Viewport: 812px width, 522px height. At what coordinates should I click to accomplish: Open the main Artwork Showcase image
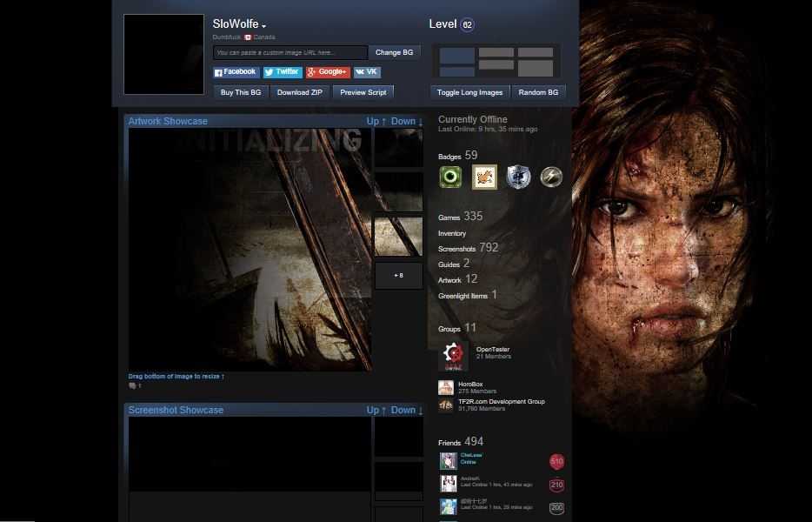pyautogui.click(x=250, y=250)
